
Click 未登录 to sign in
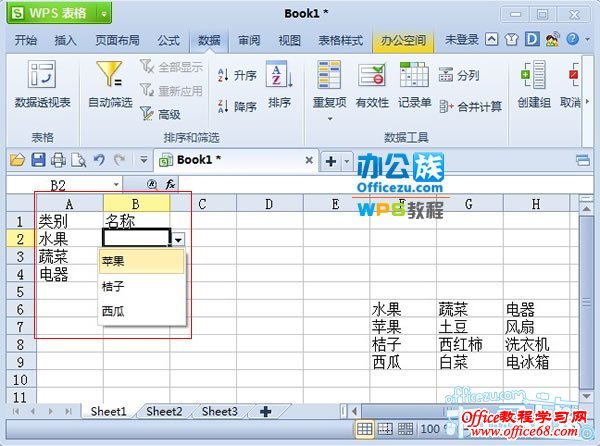pos(461,39)
